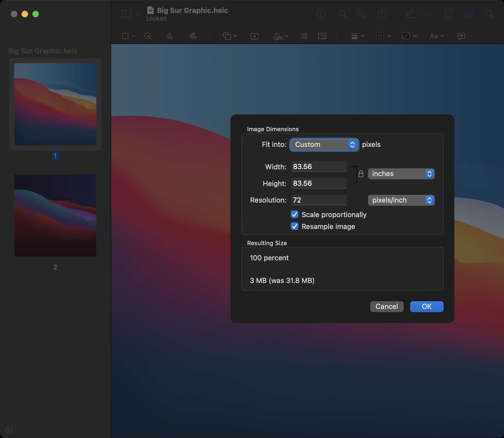This screenshot has width=504, height=438.
Task: Click the 100 percent result text
Action: (269, 258)
